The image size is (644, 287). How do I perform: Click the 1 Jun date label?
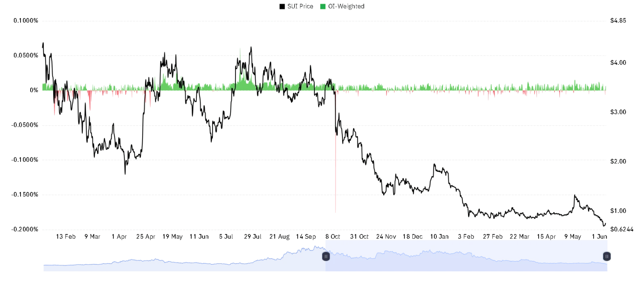tap(599, 237)
